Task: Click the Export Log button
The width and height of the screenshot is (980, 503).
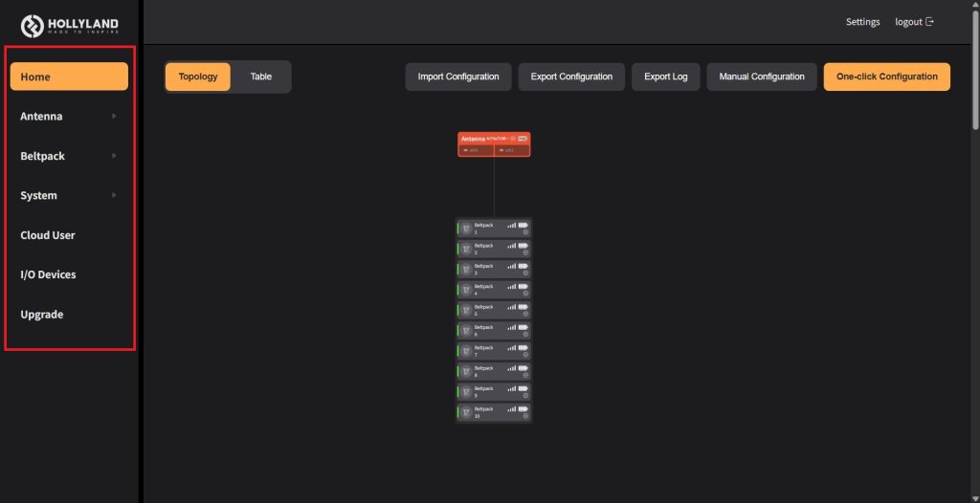Action: (x=665, y=77)
